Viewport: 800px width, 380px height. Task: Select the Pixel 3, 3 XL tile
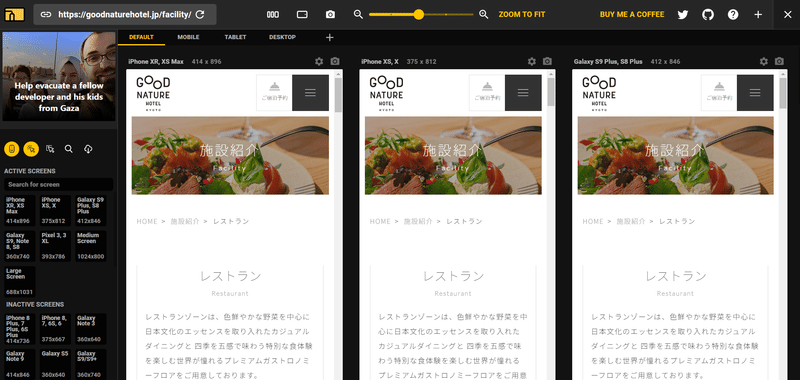(56, 246)
